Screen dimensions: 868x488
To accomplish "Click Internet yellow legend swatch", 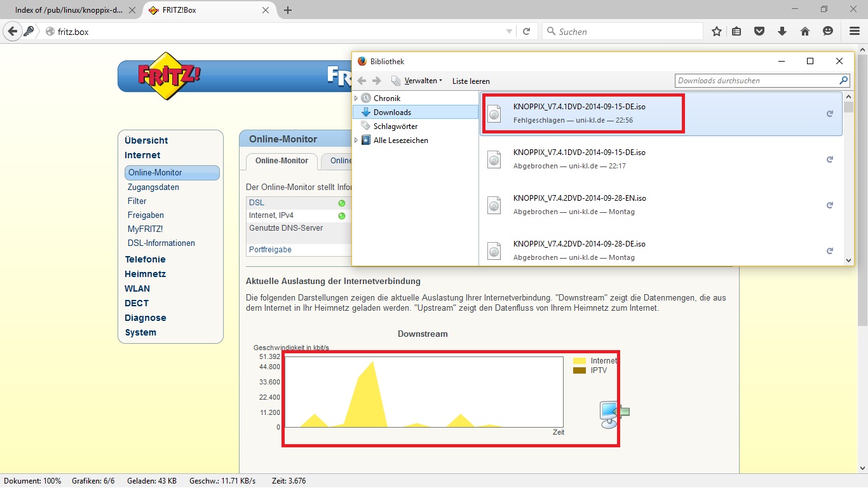I will [x=580, y=361].
